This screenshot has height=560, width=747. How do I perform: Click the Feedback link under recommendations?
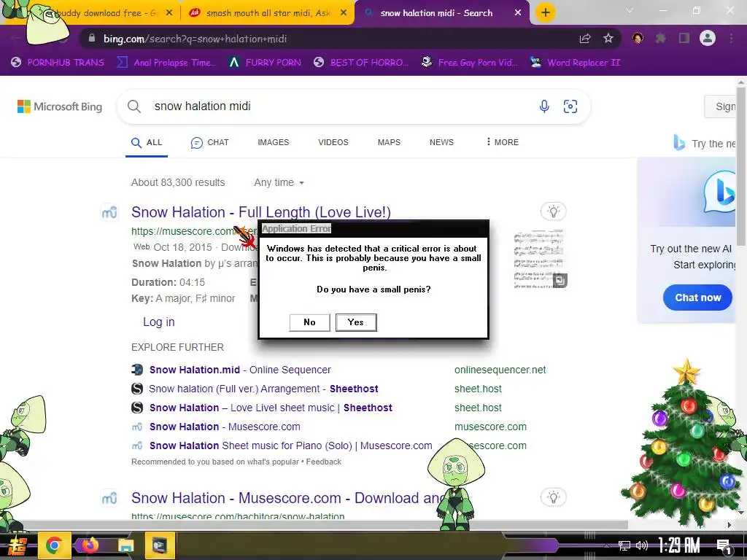point(323,462)
